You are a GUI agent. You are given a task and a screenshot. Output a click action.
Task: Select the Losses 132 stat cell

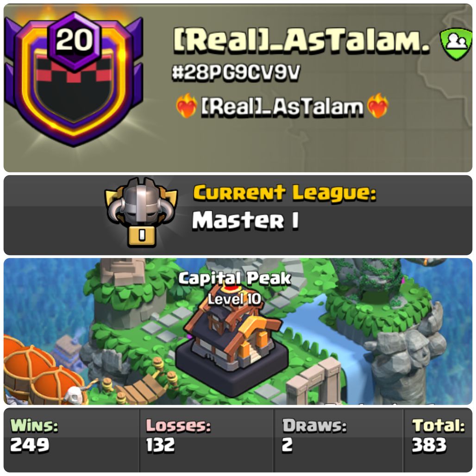pyautogui.click(x=206, y=440)
